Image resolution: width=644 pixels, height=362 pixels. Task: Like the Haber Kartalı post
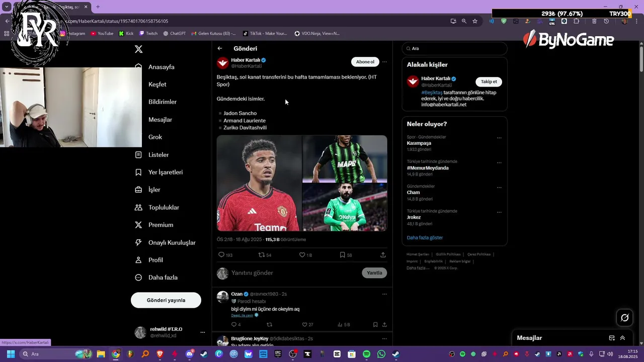click(302, 255)
